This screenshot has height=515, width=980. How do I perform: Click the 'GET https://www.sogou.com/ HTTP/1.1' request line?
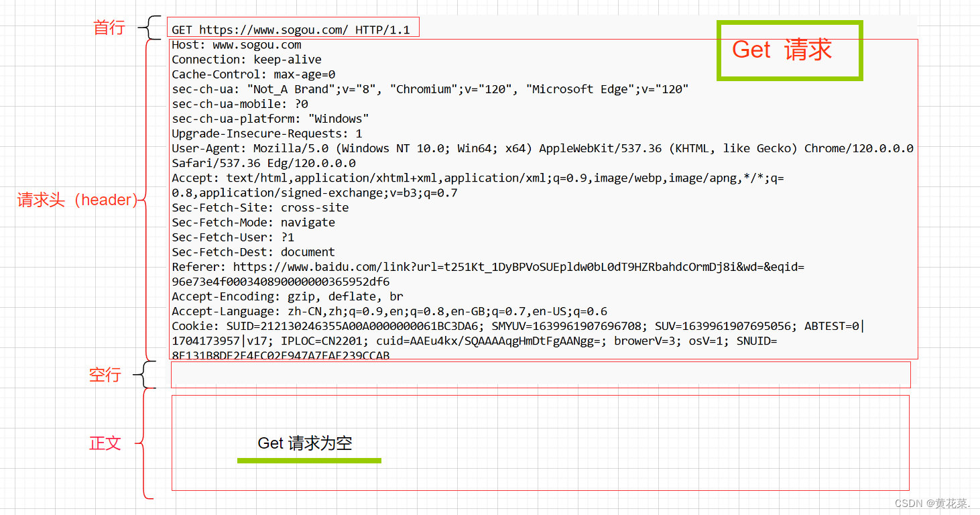[x=290, y=30]
